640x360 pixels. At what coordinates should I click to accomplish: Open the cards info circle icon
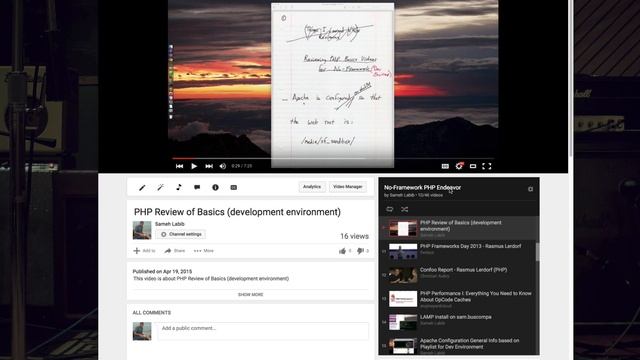(215, 187)
